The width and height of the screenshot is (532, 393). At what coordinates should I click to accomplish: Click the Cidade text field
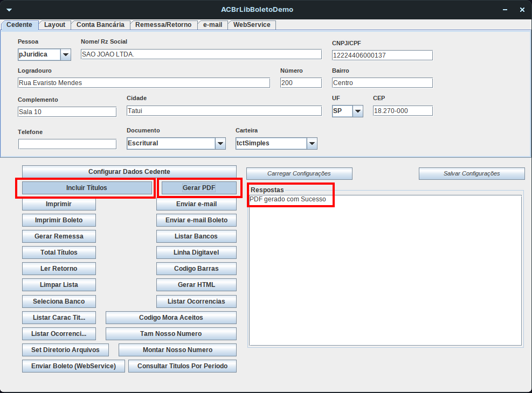pos(224,111)
